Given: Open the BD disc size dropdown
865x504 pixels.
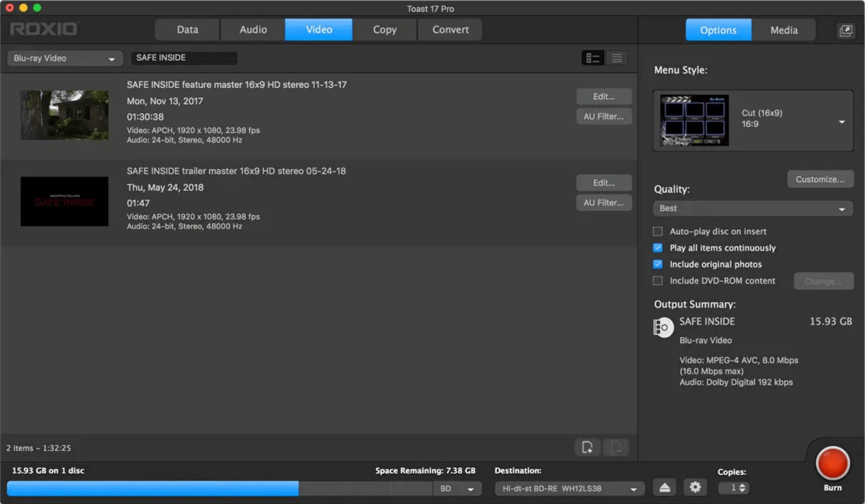Looking at the screenshot, I should (457, 489).
